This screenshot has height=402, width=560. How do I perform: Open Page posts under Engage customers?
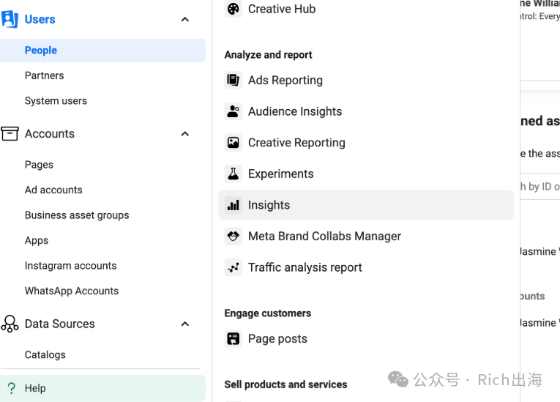pos(278,339)
